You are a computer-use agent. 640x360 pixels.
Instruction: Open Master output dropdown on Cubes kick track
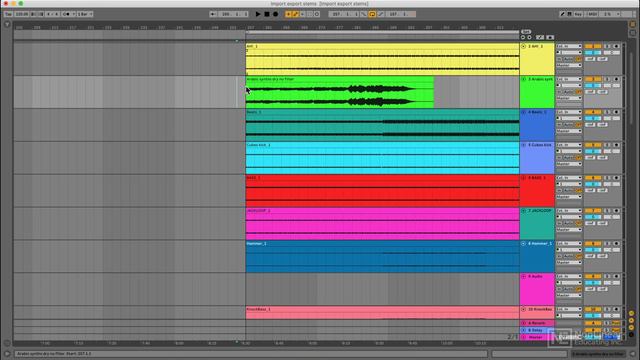tap(569, 164)
